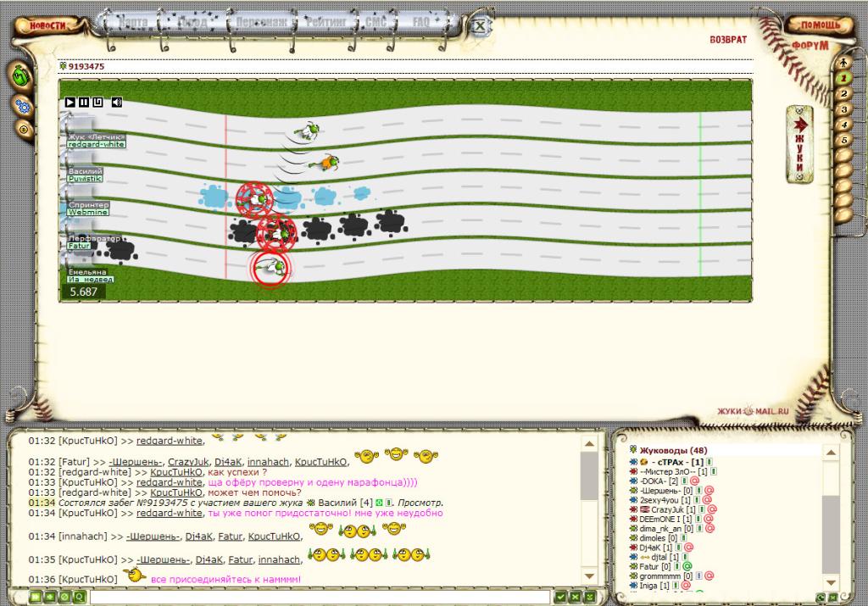This screenshot has width=868, height=606.
Task: Mute the race sound speaker icon
Action: pos(117,103)
